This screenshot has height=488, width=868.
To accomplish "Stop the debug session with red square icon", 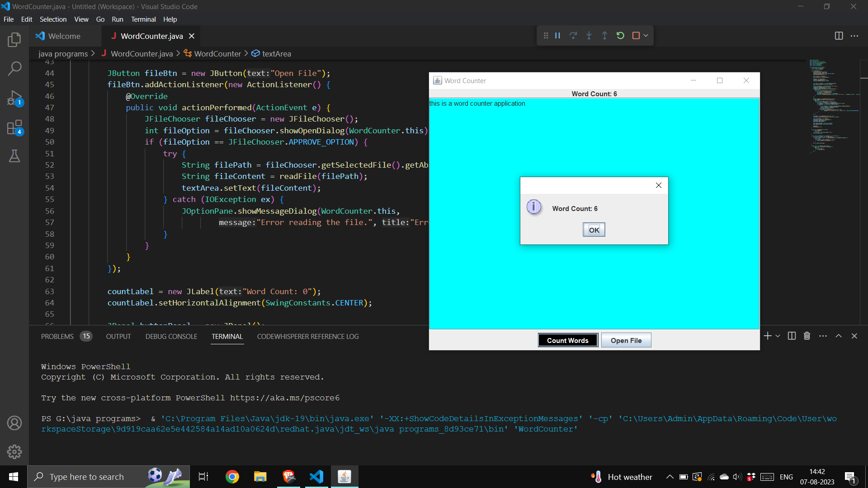I will (636, 35).
